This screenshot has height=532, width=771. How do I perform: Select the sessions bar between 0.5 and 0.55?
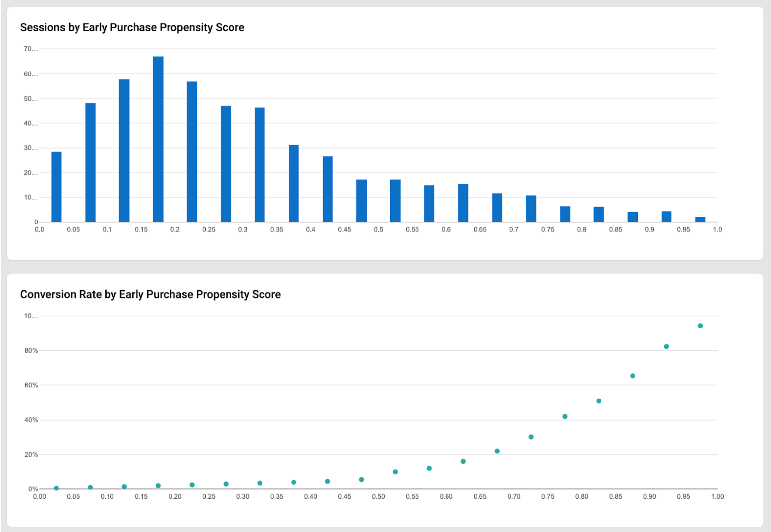coord(395,201)
